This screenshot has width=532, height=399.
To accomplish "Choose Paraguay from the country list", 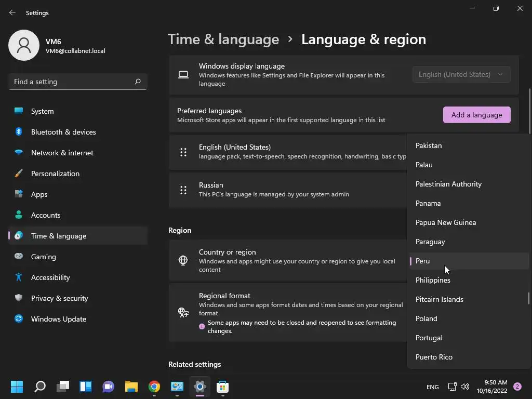I will (x=469, y=242).
